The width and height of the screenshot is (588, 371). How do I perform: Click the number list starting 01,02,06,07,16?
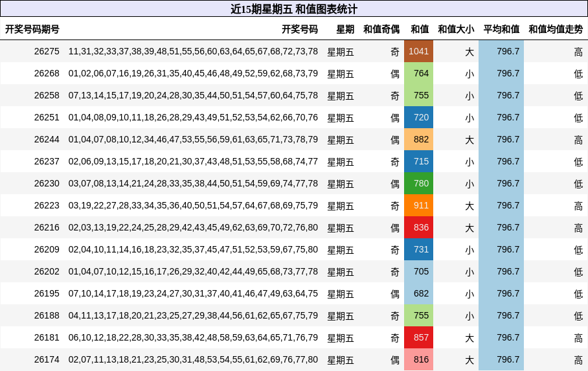[x=193, y=74]
